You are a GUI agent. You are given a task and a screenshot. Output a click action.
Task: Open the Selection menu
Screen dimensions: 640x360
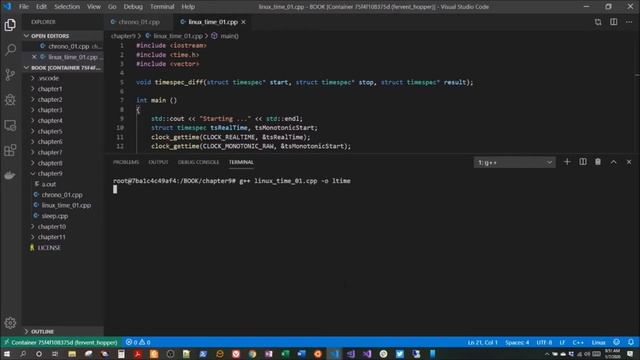[67, 7]
